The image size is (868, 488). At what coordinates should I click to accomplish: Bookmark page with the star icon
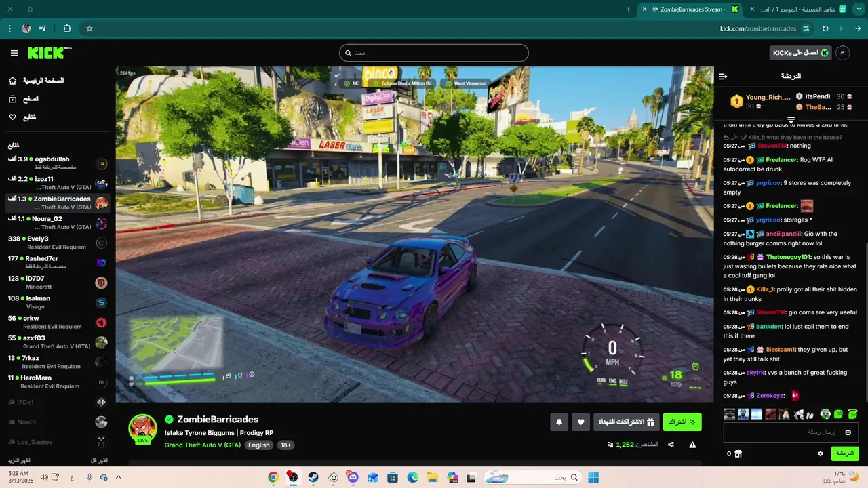click(89, 28)
